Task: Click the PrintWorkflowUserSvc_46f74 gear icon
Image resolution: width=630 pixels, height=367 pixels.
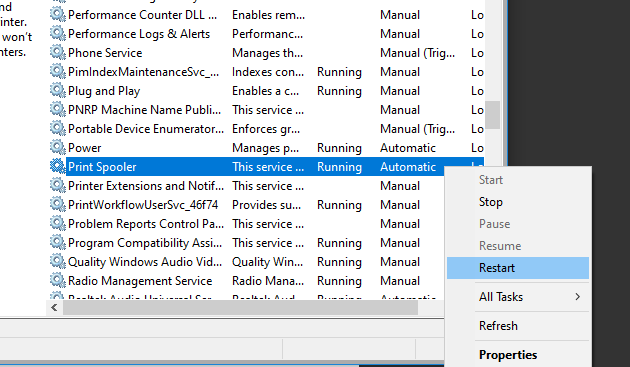Action: pos(57,205)
